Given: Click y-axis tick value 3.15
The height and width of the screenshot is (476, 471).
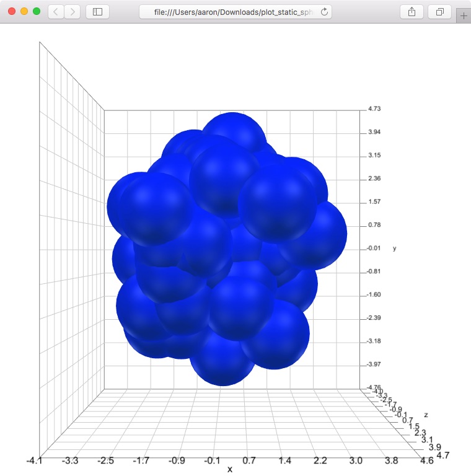Looking at the screenshot, I should coord(374,155).
